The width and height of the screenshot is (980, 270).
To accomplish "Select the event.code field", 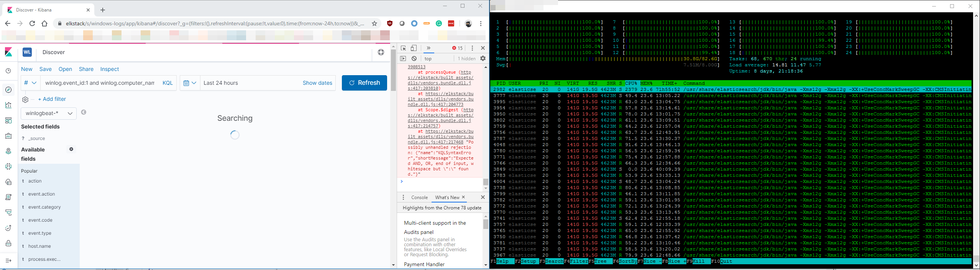I will coord(40,220).
